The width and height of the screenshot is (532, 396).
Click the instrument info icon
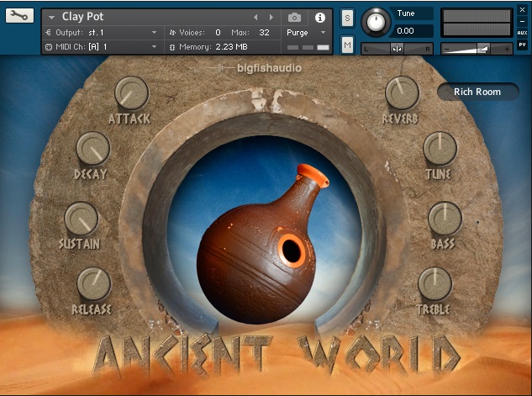point(319,17)
